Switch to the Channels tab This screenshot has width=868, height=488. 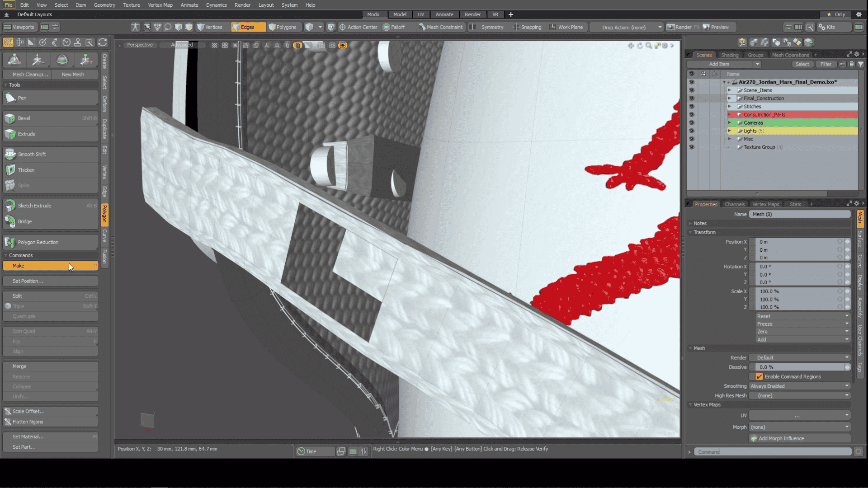[x=734, y=204]
